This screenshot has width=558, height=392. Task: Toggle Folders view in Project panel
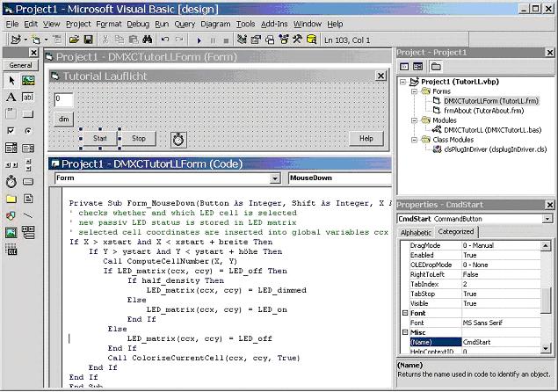tap(434, 66)
